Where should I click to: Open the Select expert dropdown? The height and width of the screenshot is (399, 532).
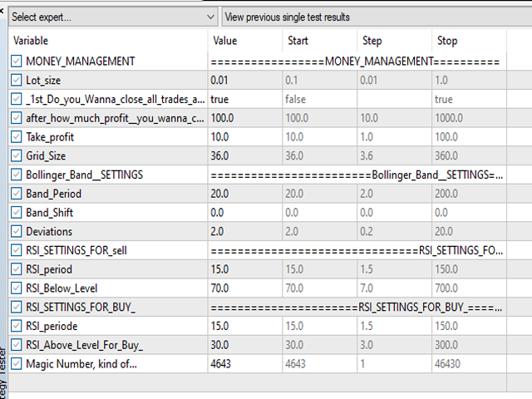tap(113, 17)
